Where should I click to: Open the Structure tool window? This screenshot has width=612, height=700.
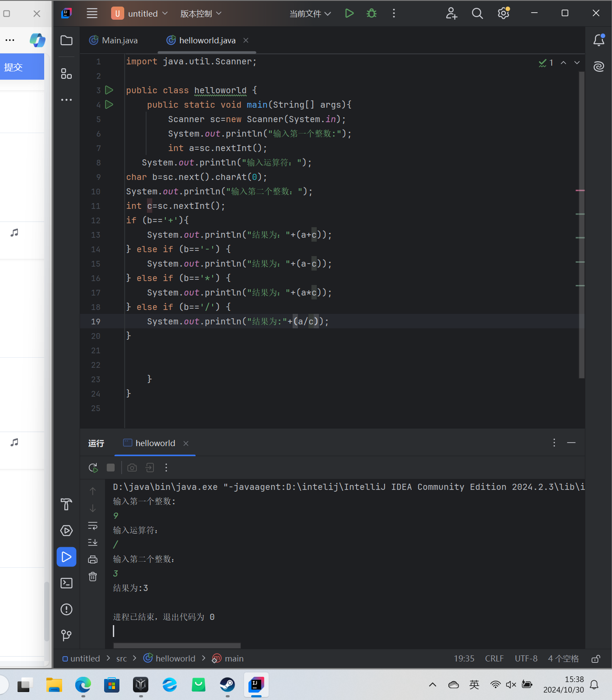point(66,74)
